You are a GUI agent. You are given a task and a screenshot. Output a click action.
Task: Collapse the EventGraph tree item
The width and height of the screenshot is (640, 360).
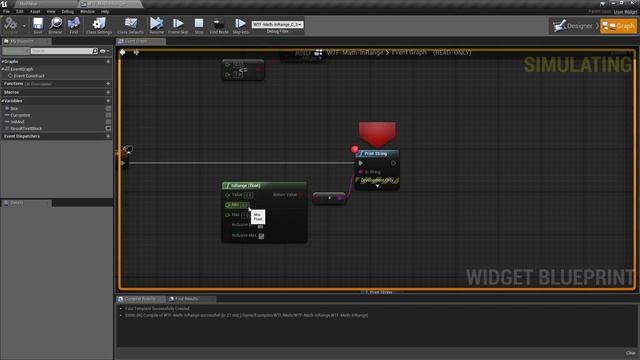(x=3, y=69)
